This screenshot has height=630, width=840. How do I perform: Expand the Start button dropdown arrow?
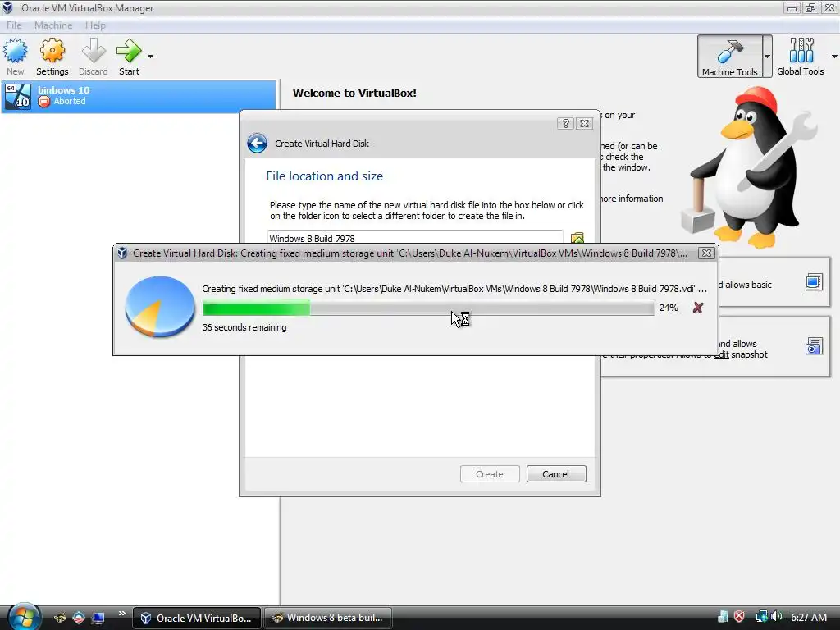pyautogui.click(x=151, y=57)
